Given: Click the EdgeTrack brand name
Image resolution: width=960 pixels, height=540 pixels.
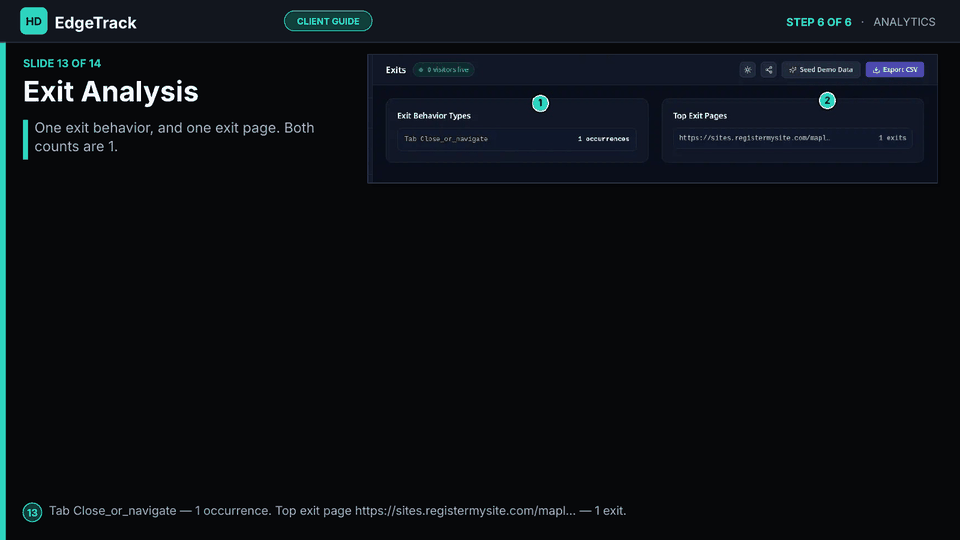Looking at the screenshot, I should click(x=96, y=23).
